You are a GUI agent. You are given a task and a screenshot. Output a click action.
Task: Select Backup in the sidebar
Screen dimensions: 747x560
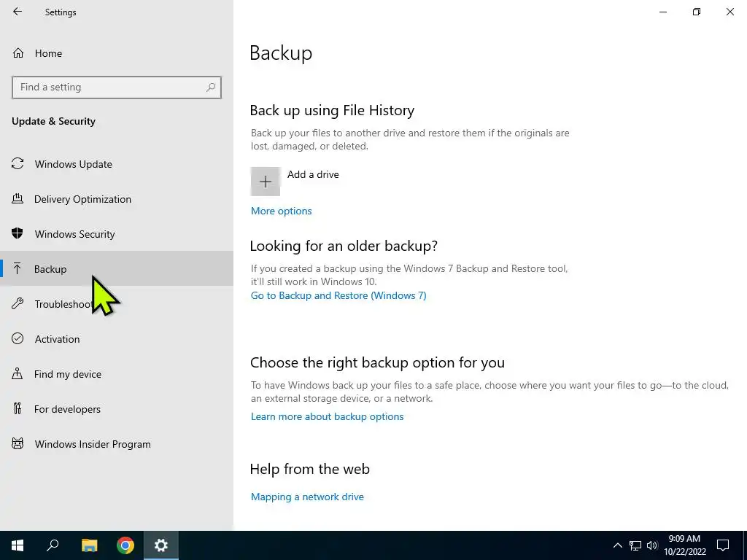point(117,268)
